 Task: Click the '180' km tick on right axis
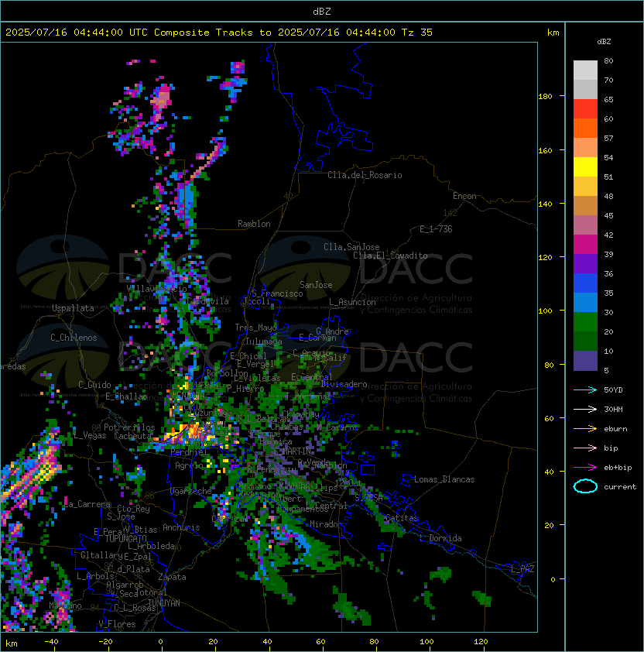(x=545, y=97)
